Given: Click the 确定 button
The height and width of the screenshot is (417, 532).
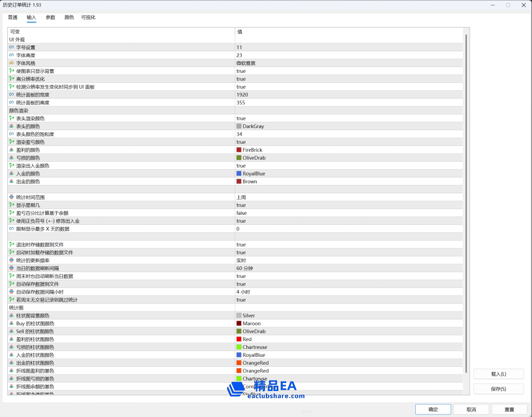Looking at the screenshot, I should pos(433,410).
